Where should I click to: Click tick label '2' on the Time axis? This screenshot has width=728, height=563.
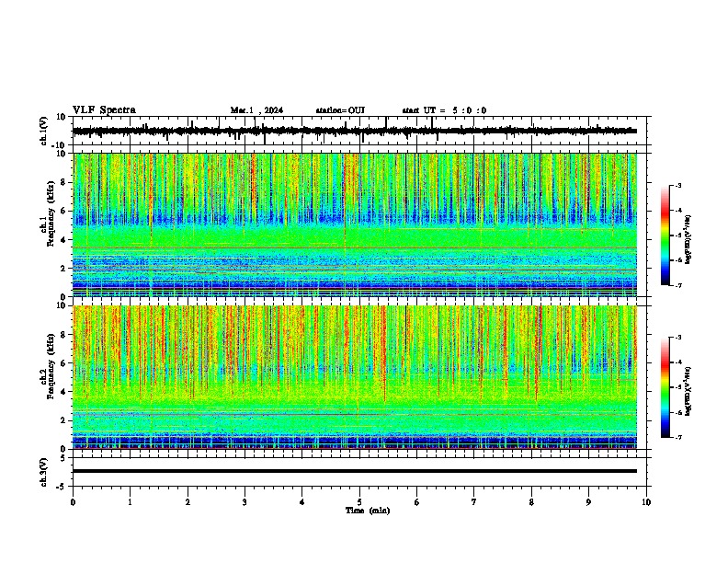188,502
